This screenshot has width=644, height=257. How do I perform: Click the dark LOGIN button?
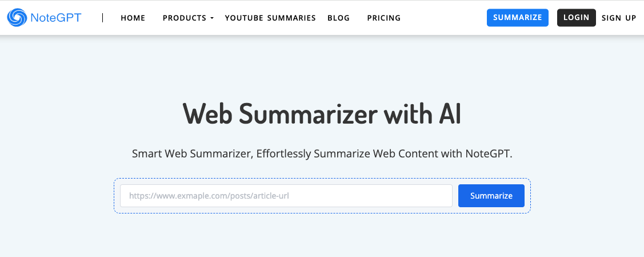pyautogui.click(x=576, y=18)
